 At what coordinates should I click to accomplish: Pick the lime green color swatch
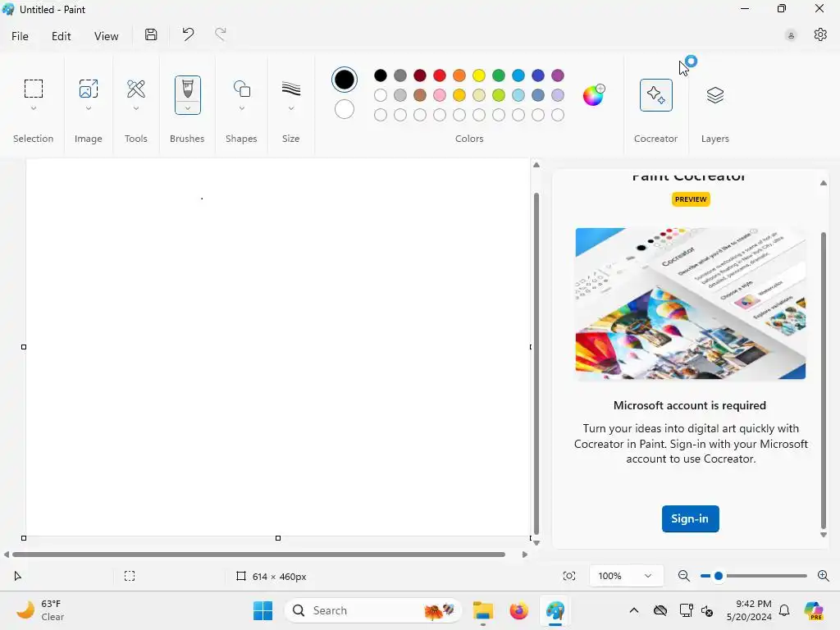[x=499, y=95]
